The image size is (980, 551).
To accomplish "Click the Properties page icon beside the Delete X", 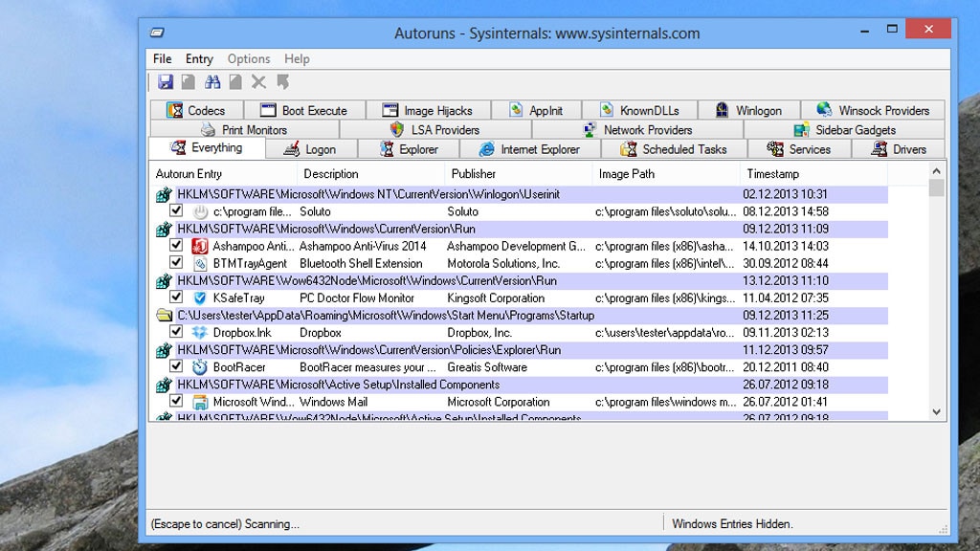I will 235,82.
